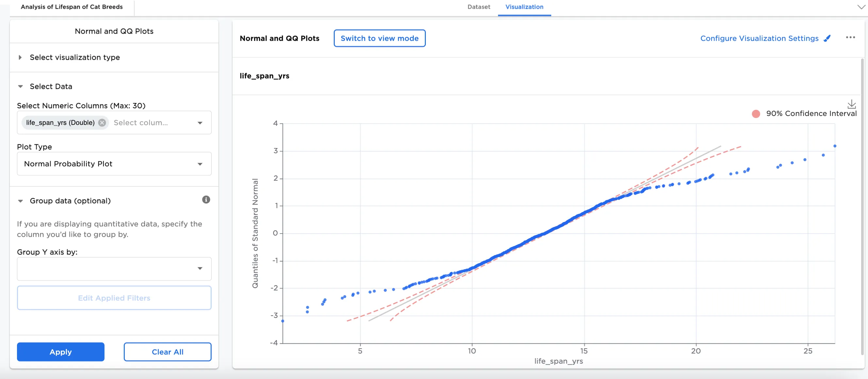868x379 pixels.
Task: Open numeric columns dropdown arrow
Action: click(x=200, y=123)
